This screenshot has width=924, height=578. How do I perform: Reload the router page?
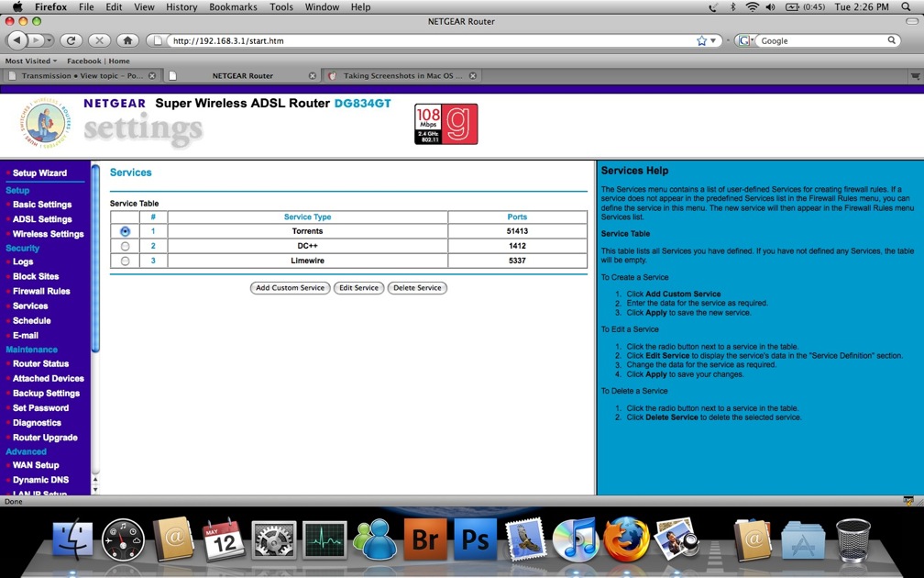click(71, 40)
